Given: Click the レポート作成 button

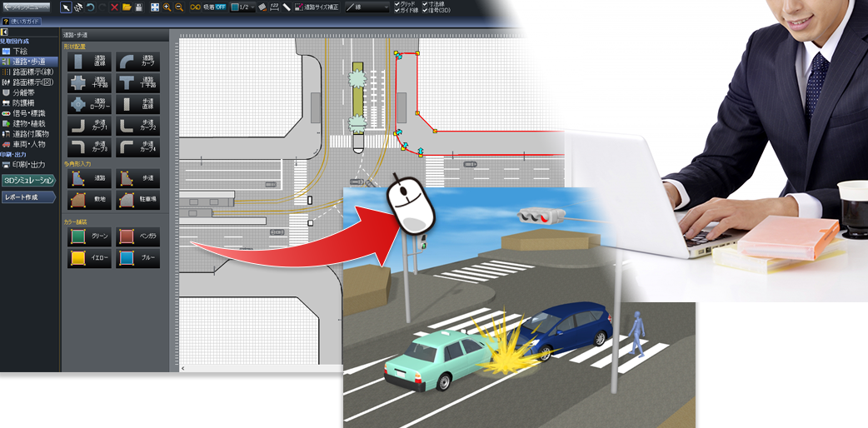Looking at the screenshot, I should 27,197.
